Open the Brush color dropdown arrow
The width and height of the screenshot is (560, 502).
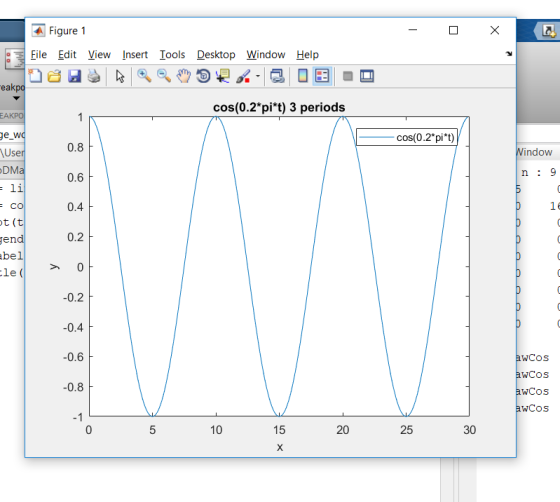[x=258, y=76]
